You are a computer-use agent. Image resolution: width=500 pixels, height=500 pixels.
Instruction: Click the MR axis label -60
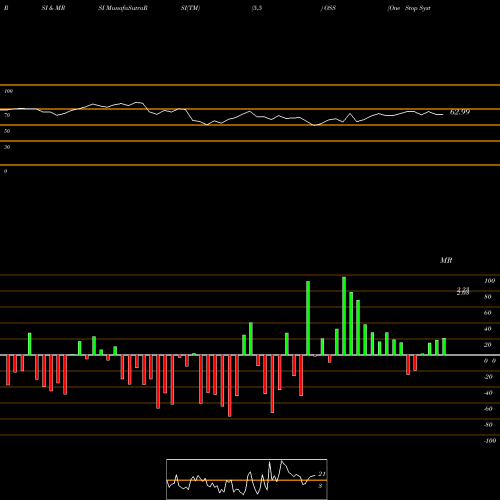[x=488, y=409]
